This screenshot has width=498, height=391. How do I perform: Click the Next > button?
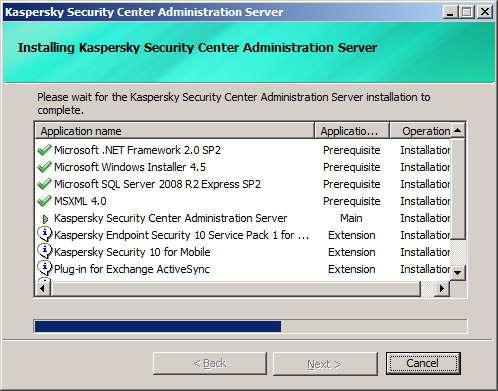point(325,364)
